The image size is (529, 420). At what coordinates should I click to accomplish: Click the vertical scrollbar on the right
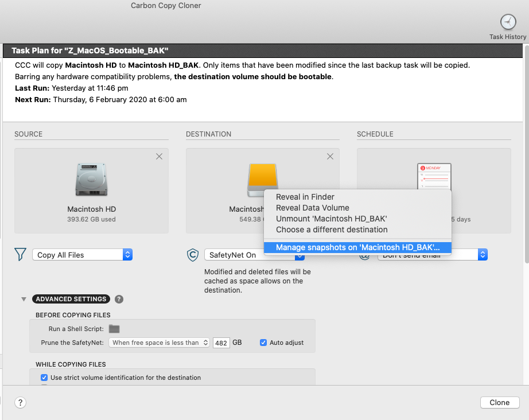click(x=527, y=154)
